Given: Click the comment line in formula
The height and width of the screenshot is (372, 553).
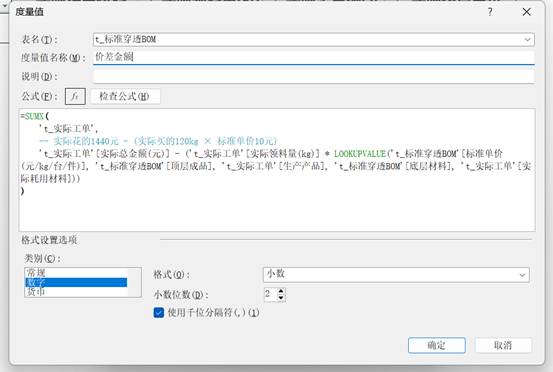Looking at the screenshot, I should (x=158, y=141).
